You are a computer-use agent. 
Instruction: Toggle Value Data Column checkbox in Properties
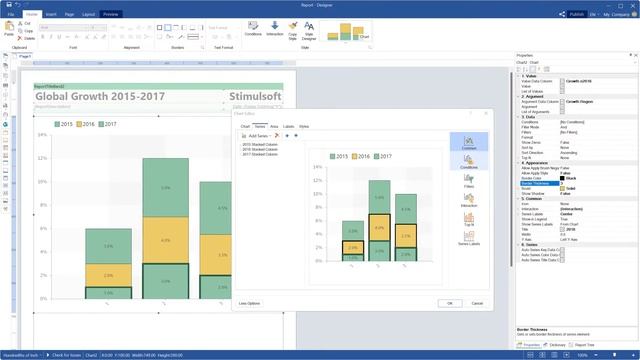pyautogui.click(x=562, y=81)
